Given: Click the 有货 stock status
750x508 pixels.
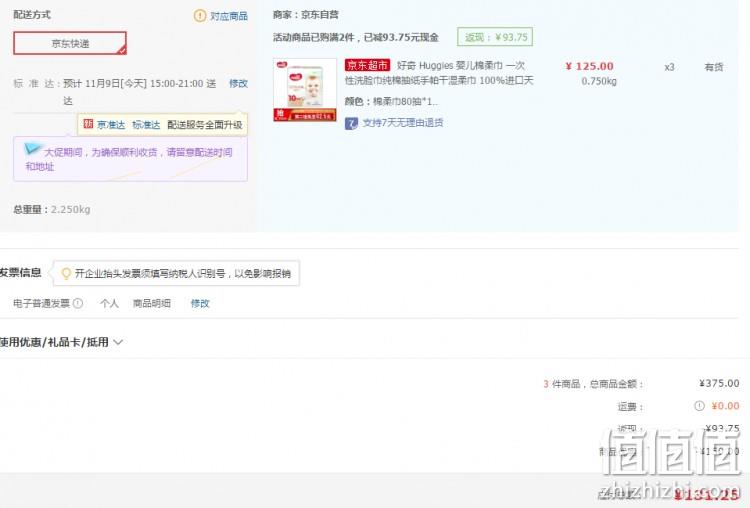Looking at the screenshot, I should pyautogui.click(x=714, y=67).
